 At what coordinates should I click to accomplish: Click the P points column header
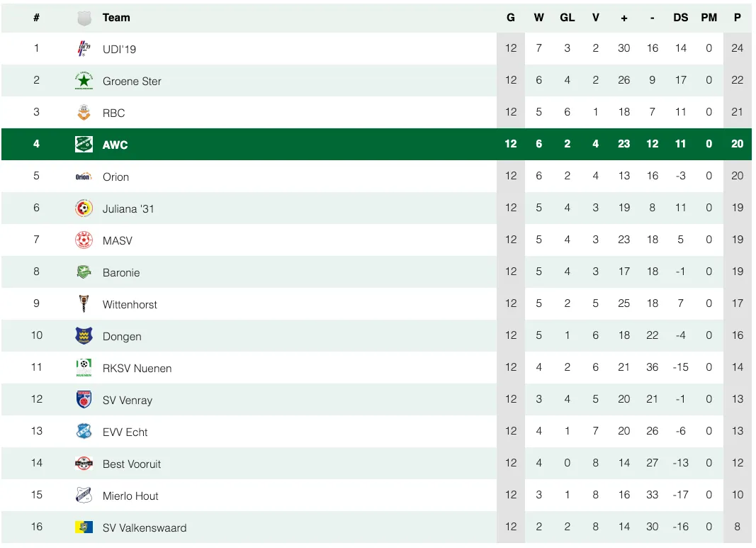pyautogui.click(x=737, y=18)
